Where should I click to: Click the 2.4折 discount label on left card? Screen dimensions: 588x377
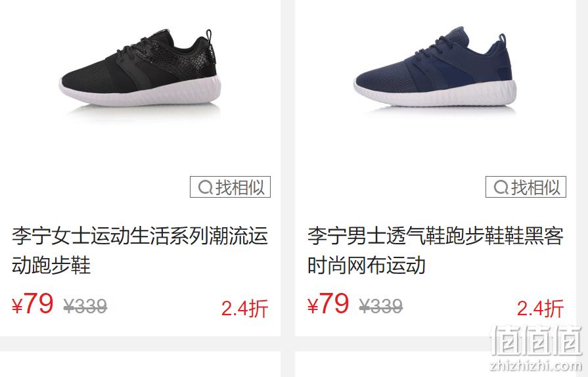click(244, 309)
